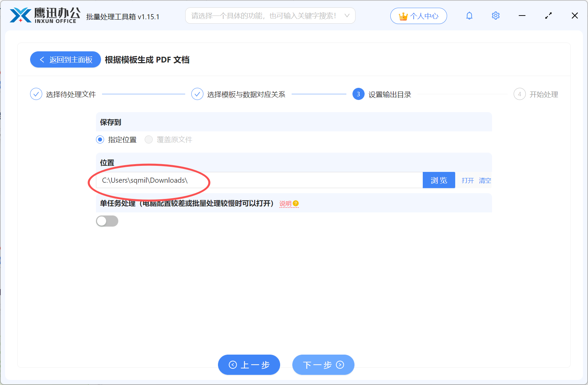The width and height of the screenshot is (588, 385).
Task: Click the checkmark icon on step 选择模板与数据对应关系
Action: click(x=197, y=94)
